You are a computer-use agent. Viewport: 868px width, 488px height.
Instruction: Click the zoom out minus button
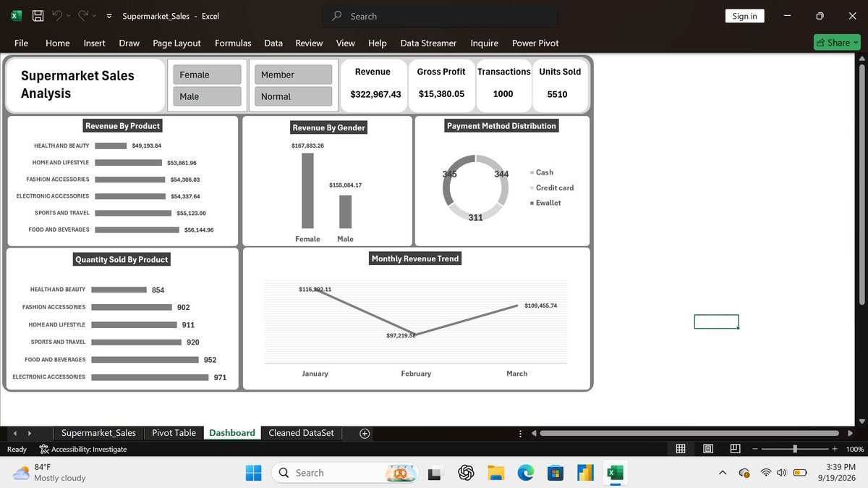click(x=756, y=449)
